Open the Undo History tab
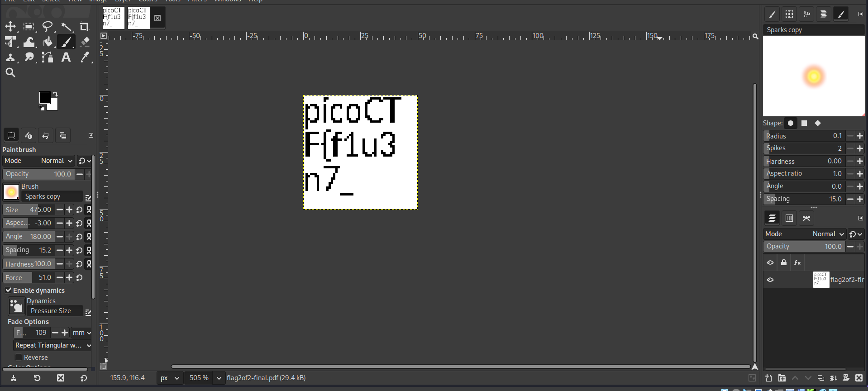 46,135
